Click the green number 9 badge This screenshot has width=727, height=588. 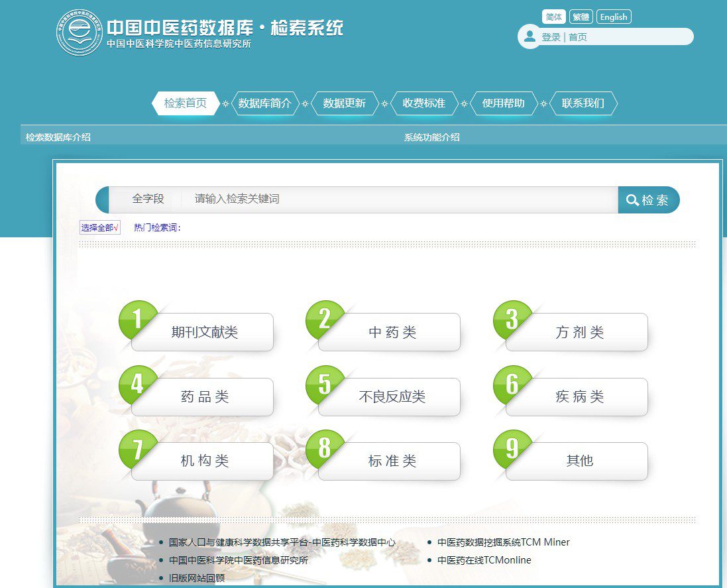[512, 449]
